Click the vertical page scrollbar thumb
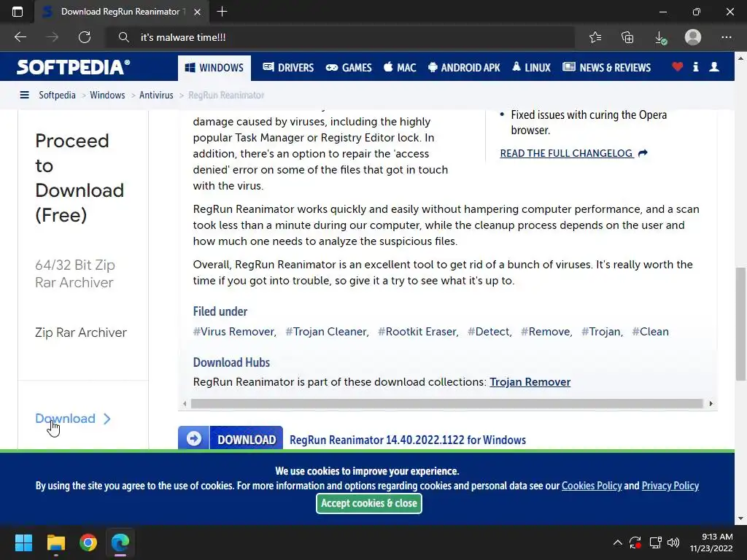747x560 pixels. [x=740, y=324]
